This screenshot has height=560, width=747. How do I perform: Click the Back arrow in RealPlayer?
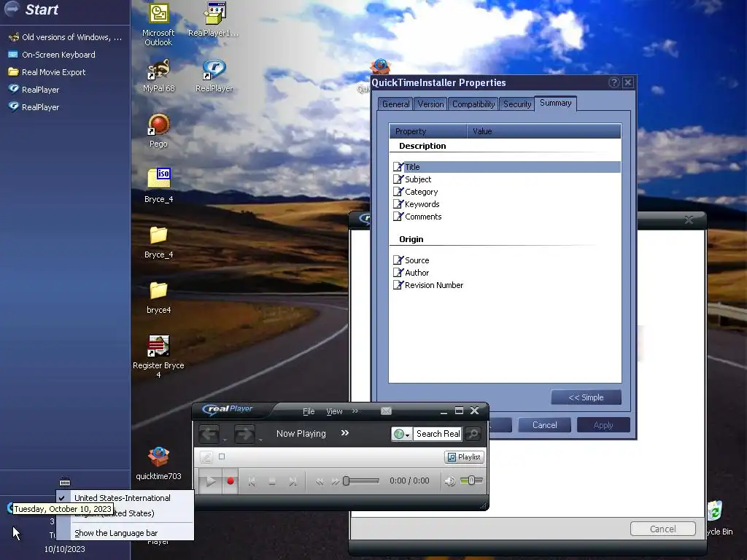point(209,434)
